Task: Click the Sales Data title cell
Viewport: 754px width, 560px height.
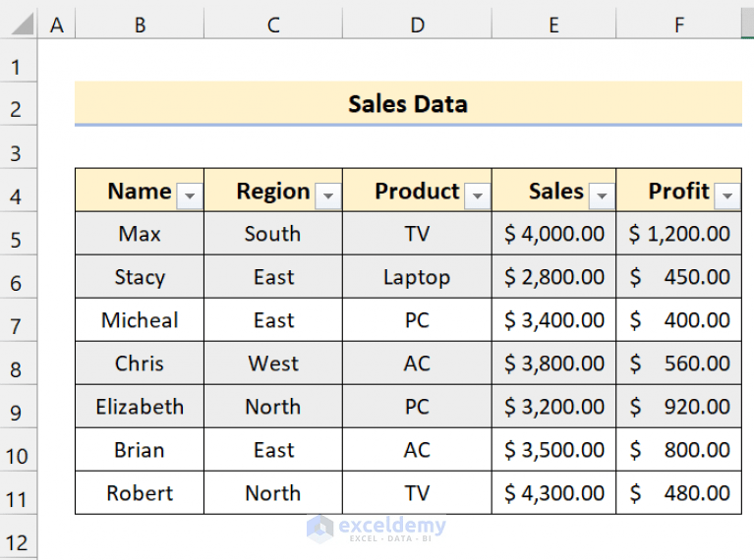Action: click(x=408, y=103)
